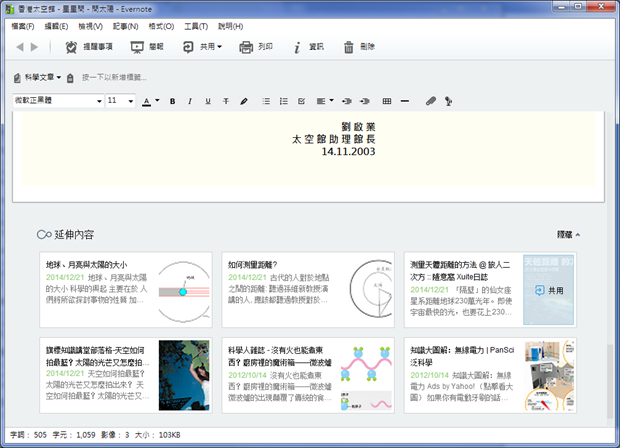Open the 說明(H) menu
The image size is (620, 448).
(231, 26)
